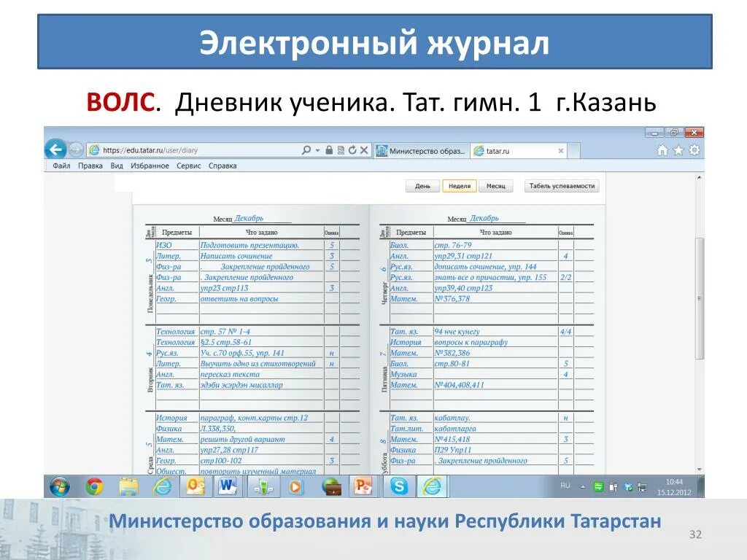Open the Windows Start orb
The height and width of the screenshot is (560, 747).
60,486
